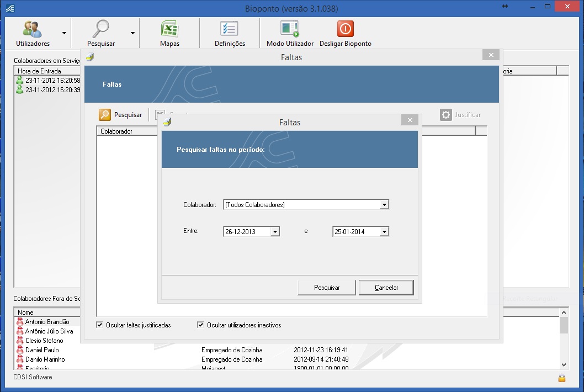Minimize the Bioponto window
The image size is (584, 392).
tap(533, 7)
